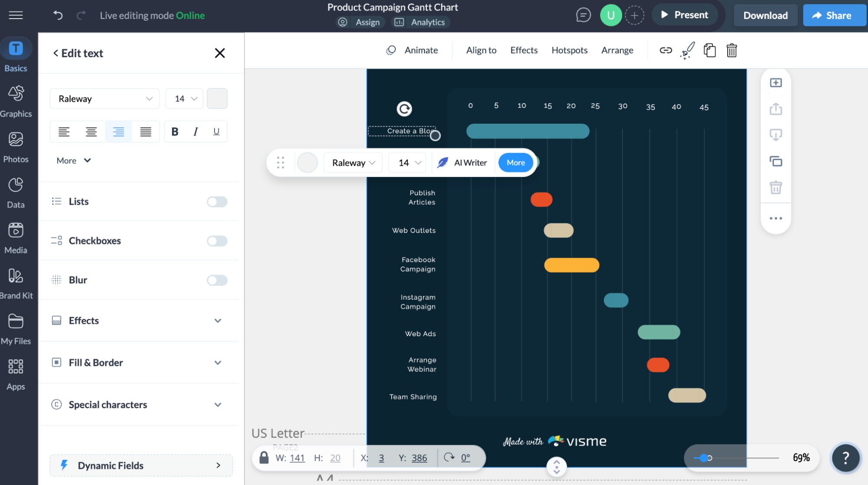The image size is (868, 485).
Task: Expand the Fill & Border section
Action: tap(139, 363)
